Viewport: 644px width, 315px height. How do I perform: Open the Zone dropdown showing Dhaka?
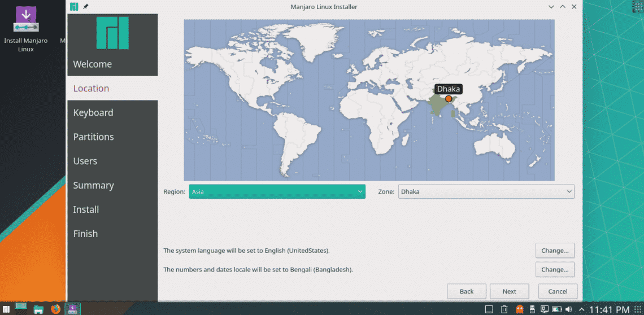pos(486,191)
